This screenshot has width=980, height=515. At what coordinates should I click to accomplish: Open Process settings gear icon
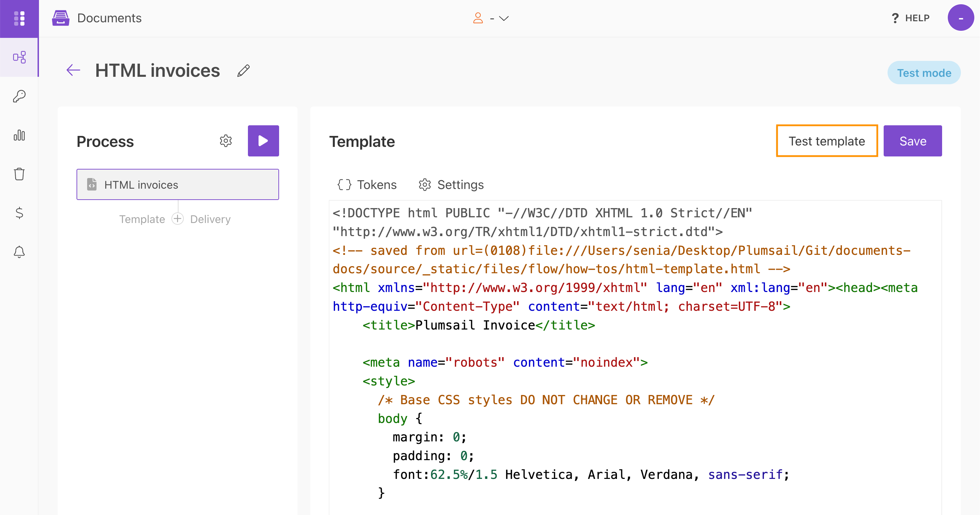pyautogui.click(x=226, y=141)
